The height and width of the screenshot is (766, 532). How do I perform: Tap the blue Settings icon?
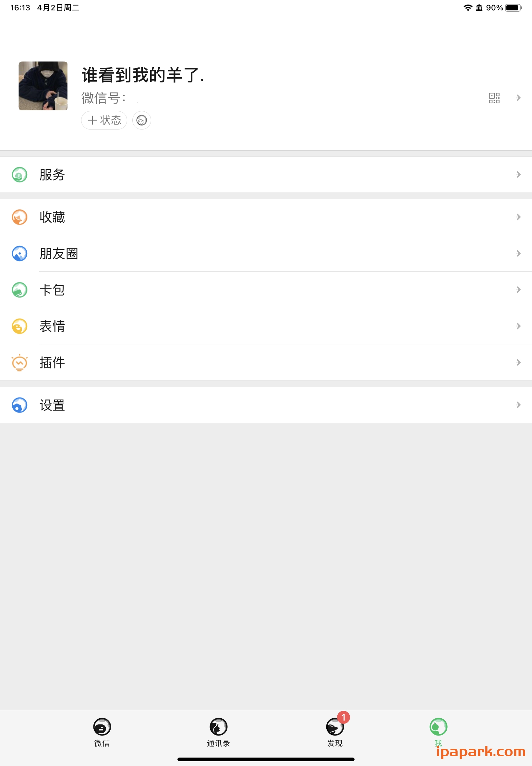click(20, 405)
